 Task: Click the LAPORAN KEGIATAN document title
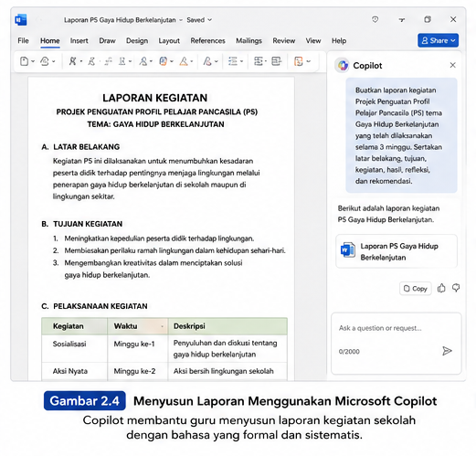tap(155, 98)
